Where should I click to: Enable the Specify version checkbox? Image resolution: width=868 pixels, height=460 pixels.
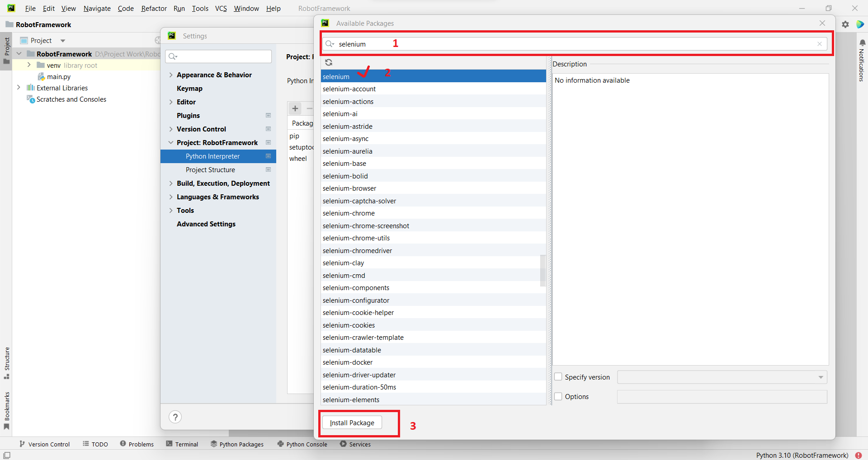[558, 377]
